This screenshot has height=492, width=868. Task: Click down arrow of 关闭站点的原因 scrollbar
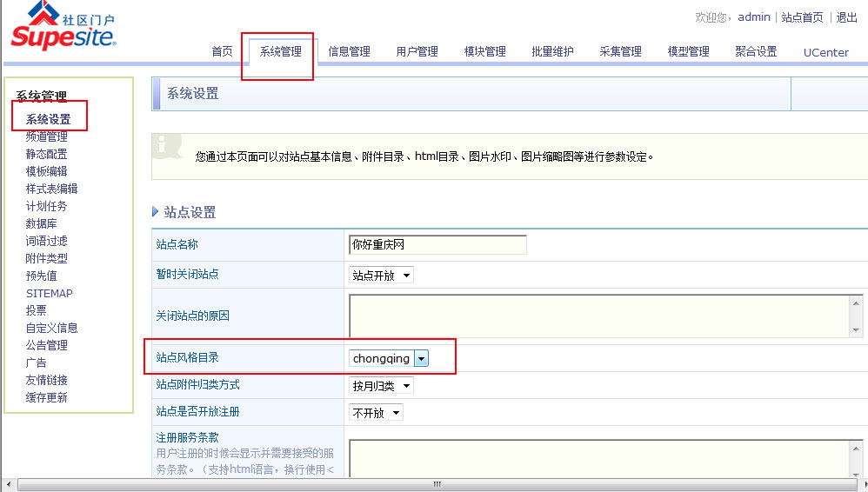[856, 329]
